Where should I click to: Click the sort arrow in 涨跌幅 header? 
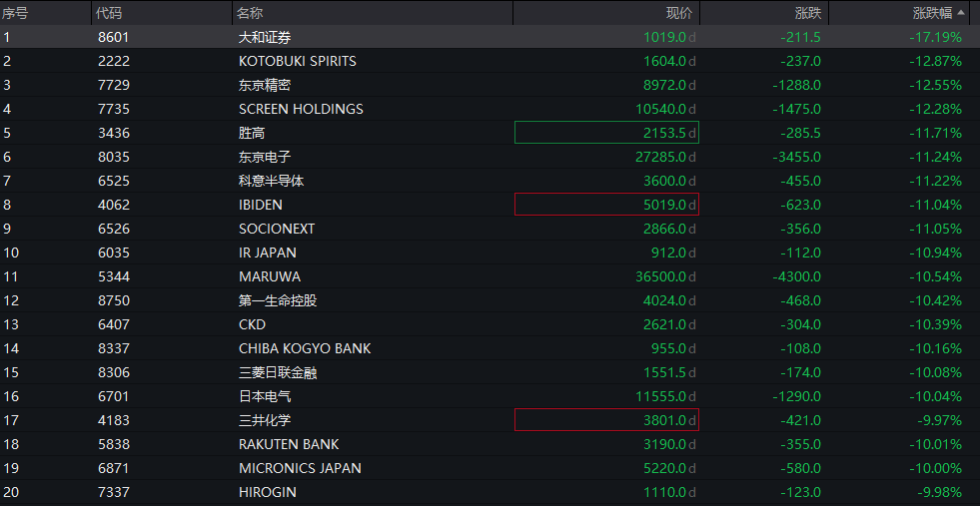pyautogui.click(x=961, y=13)
